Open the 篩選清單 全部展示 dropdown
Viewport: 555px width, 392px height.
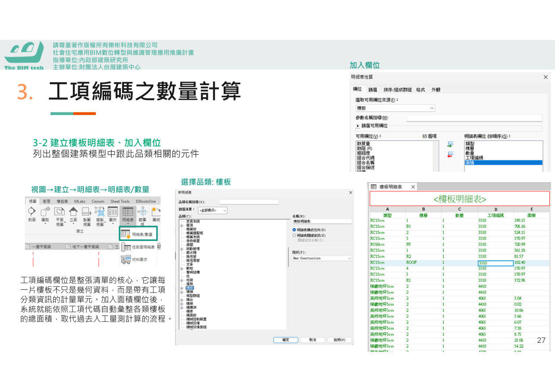coord(212,210)
